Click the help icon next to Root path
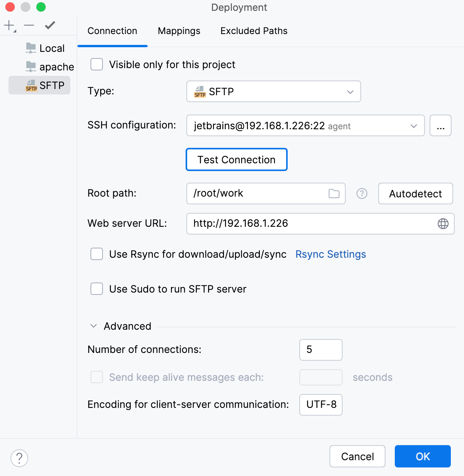Image resolution: width=464 pixels, height=476 pixels. 362,193
